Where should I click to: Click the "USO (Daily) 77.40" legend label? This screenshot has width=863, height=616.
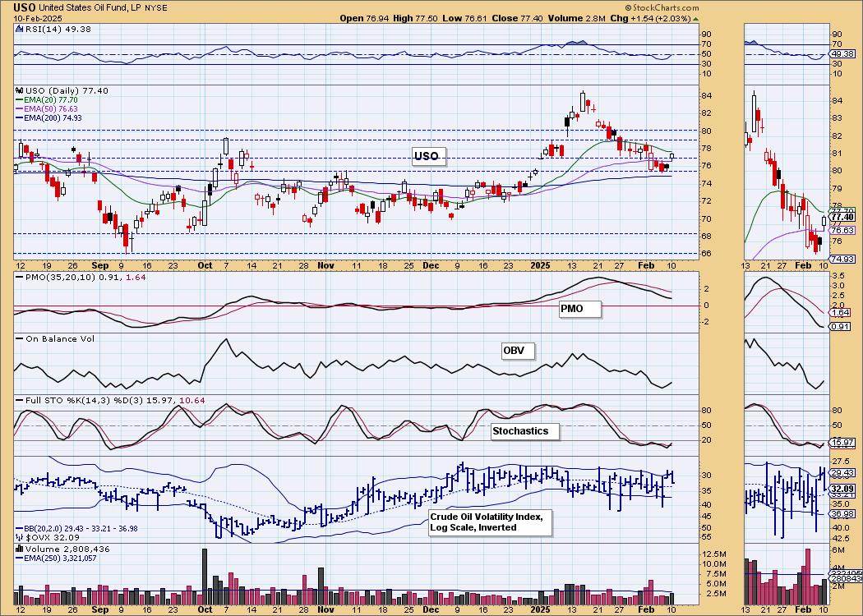(67, 90)
